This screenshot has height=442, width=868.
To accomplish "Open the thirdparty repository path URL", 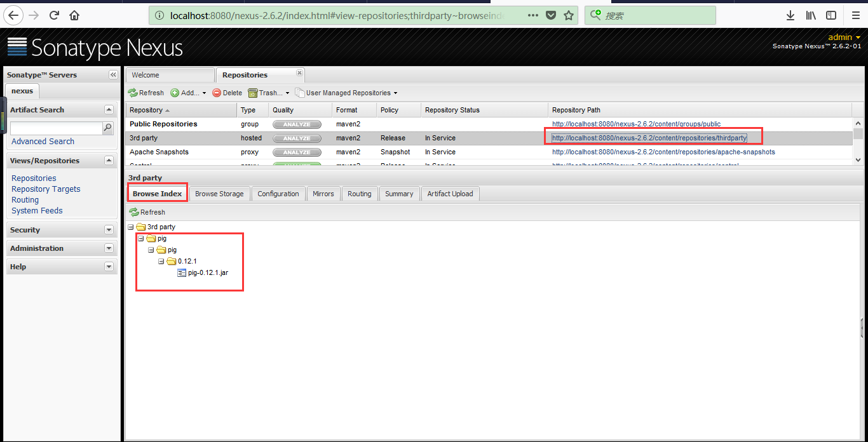I will (649, 138).
